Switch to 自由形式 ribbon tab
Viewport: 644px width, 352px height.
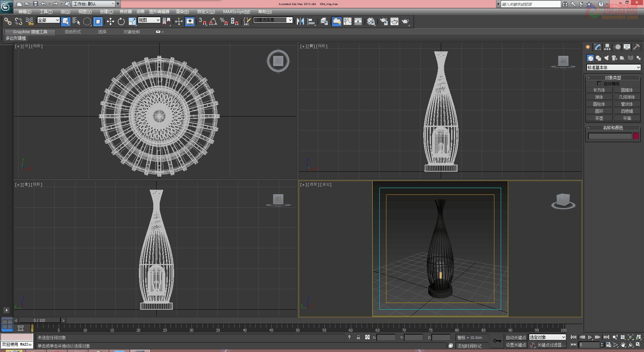[73, 32]
